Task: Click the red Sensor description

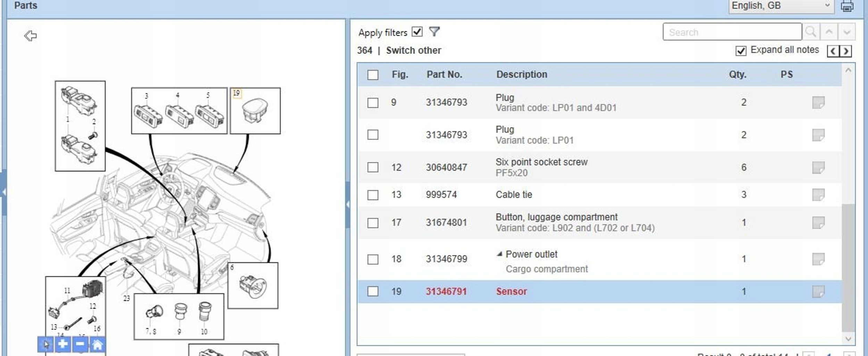Action: click(511, 291)
